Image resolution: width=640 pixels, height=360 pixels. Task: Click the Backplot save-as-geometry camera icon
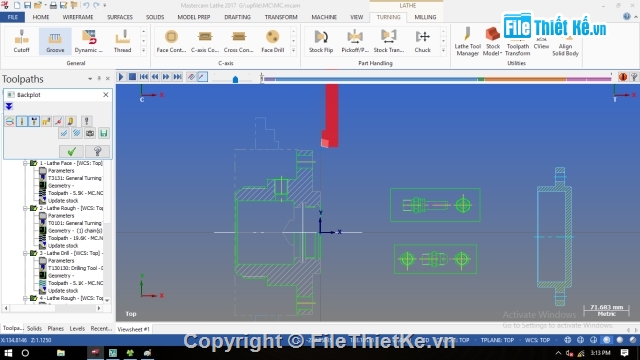point(90,133)
